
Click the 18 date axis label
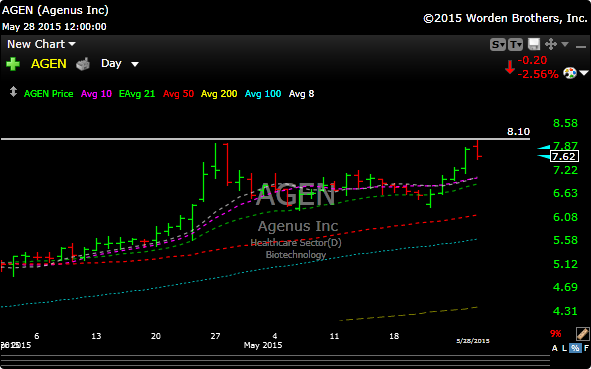(x=394, y=336)
